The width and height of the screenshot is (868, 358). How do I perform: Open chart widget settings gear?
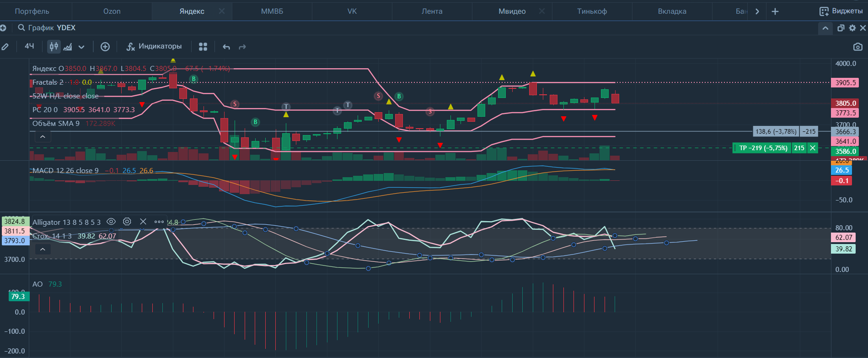[x=852, y=28]
